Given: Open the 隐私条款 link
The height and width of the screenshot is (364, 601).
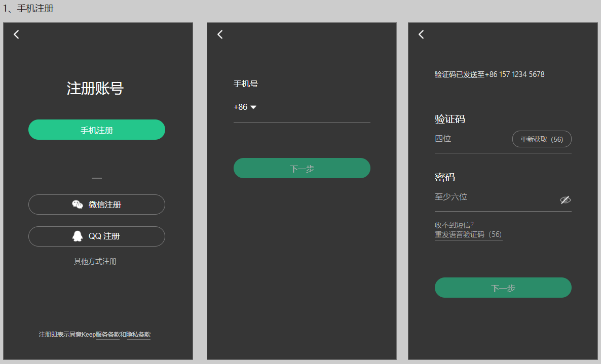Looking at the screenshot, I should (x=138, y=335).
